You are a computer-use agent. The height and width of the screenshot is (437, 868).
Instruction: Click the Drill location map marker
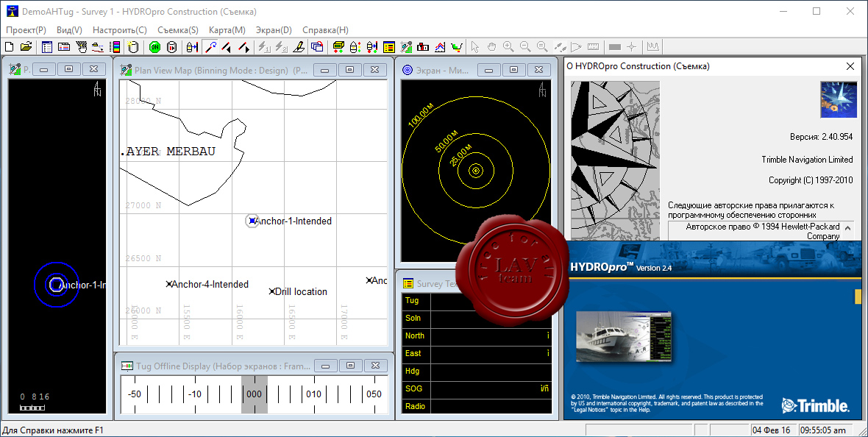[272, 291]
